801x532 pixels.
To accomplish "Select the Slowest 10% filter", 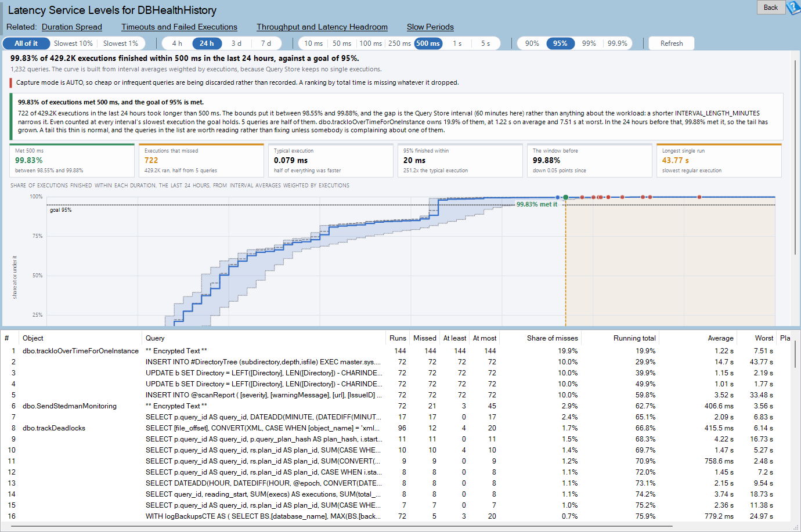I will [x=73, y=44].
